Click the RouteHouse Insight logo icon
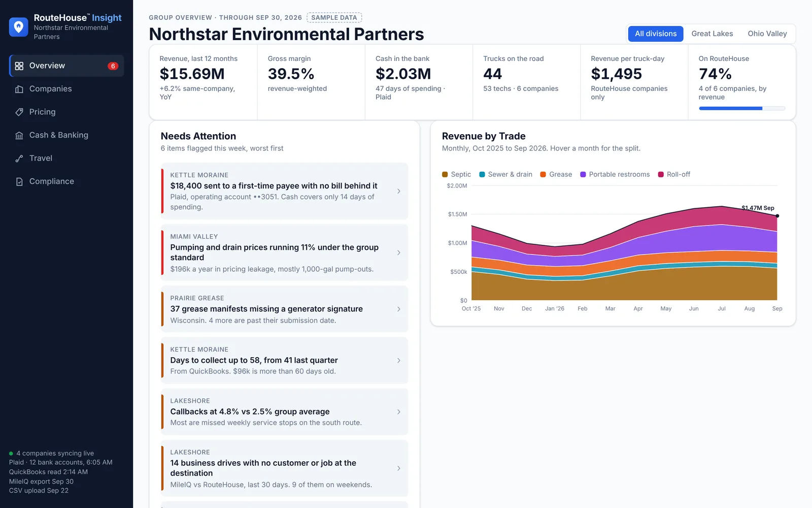The image size is (812, 508). (x=19, y=27)
